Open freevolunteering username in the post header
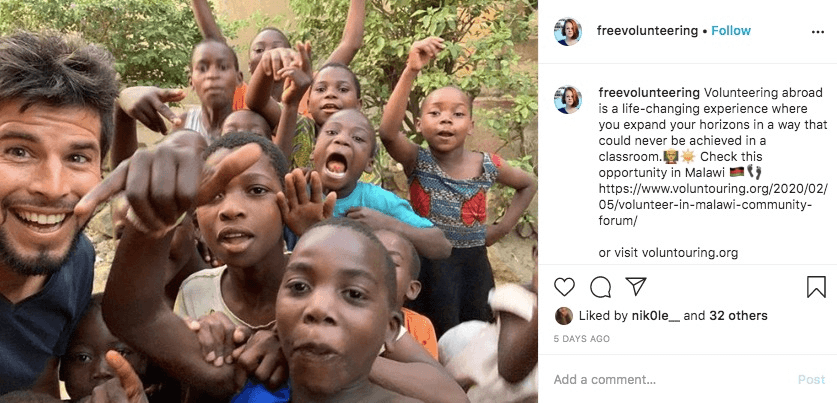This screenshot has width=837, height=403. 646,31
